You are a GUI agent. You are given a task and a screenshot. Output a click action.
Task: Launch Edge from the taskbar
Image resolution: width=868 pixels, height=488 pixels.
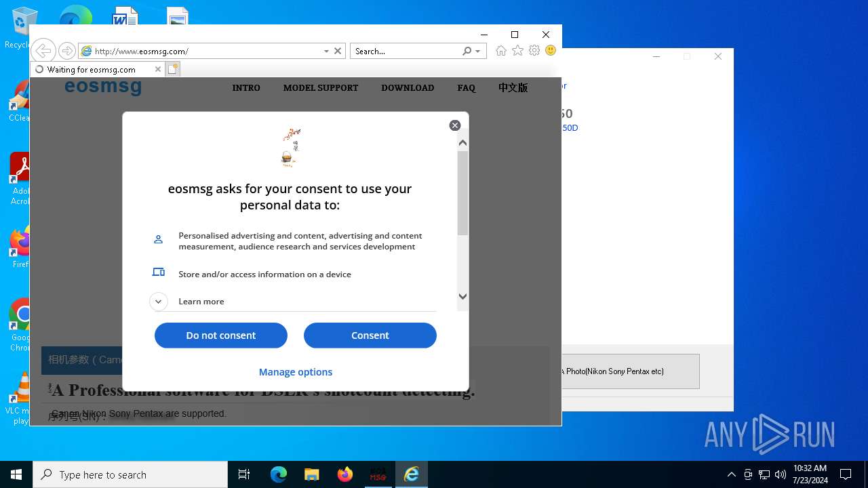coord(279,474)
